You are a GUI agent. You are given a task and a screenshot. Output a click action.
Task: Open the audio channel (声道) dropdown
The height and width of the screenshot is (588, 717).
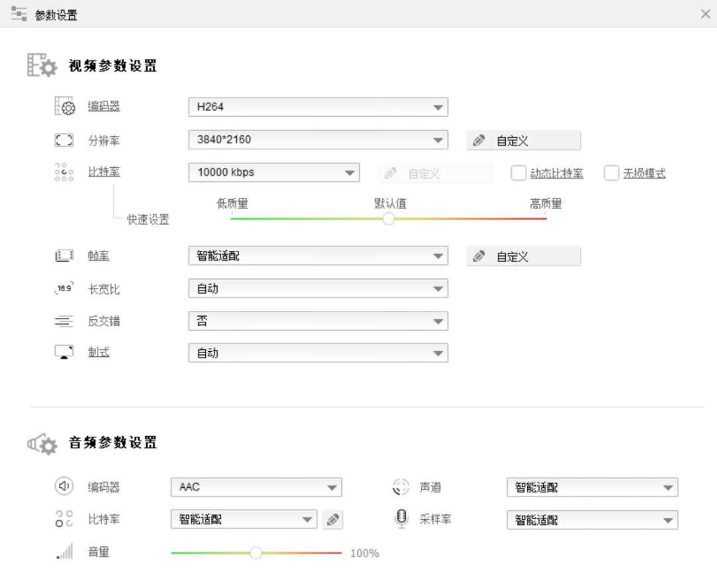(592, 487)
